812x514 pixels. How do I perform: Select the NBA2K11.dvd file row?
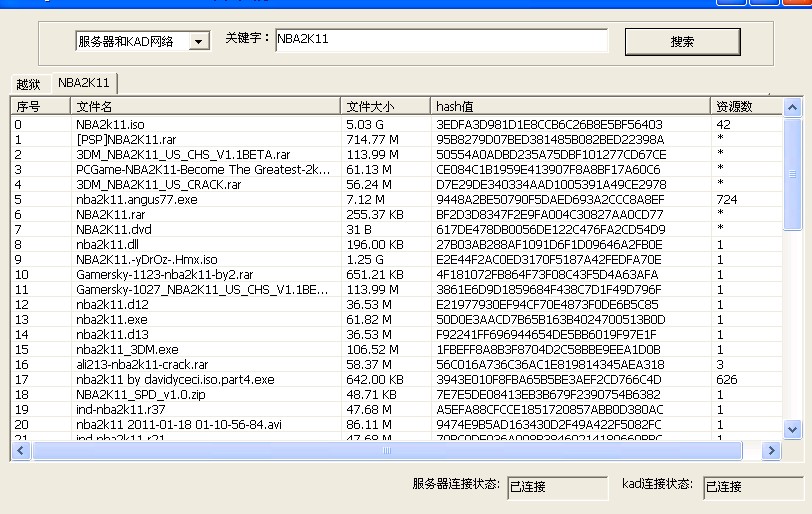[397, 229]
